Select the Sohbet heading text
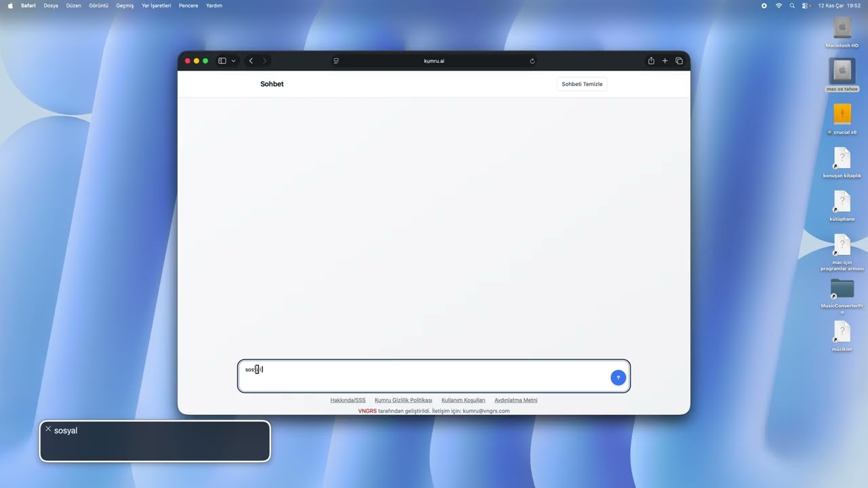The height and width of the screenshot is (488, 868). [x=272, y=84]
